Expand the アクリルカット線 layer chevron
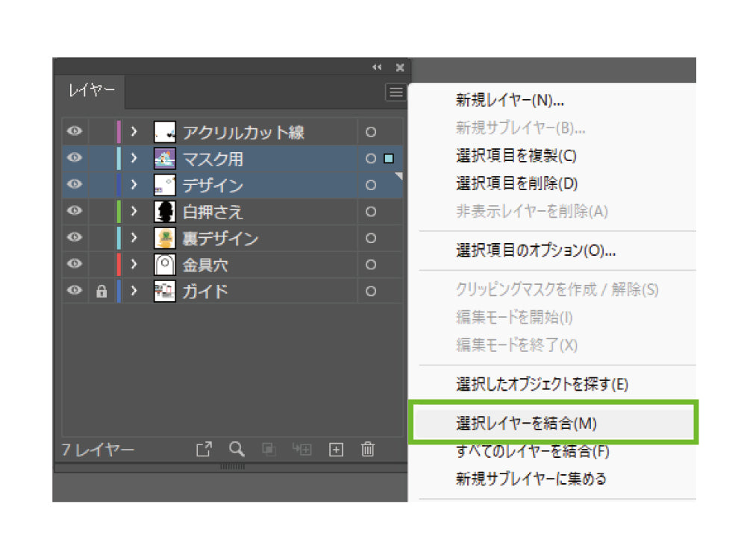The image size is (747, 560). point(134,131)
